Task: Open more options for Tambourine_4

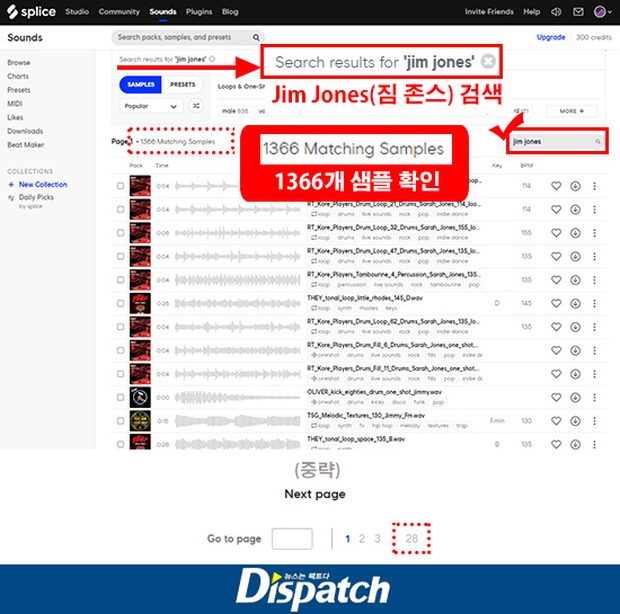Action: point(594,280)
